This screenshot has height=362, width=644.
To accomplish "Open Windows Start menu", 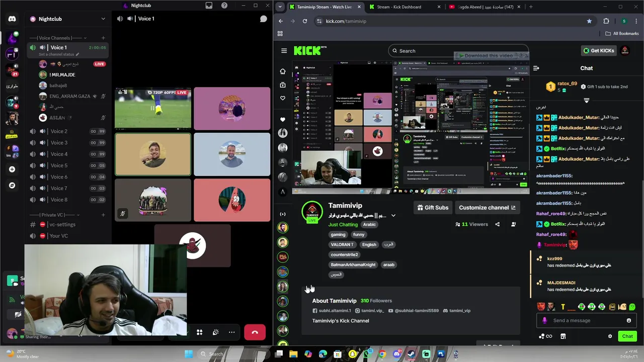I will click(x=189, y=354).
